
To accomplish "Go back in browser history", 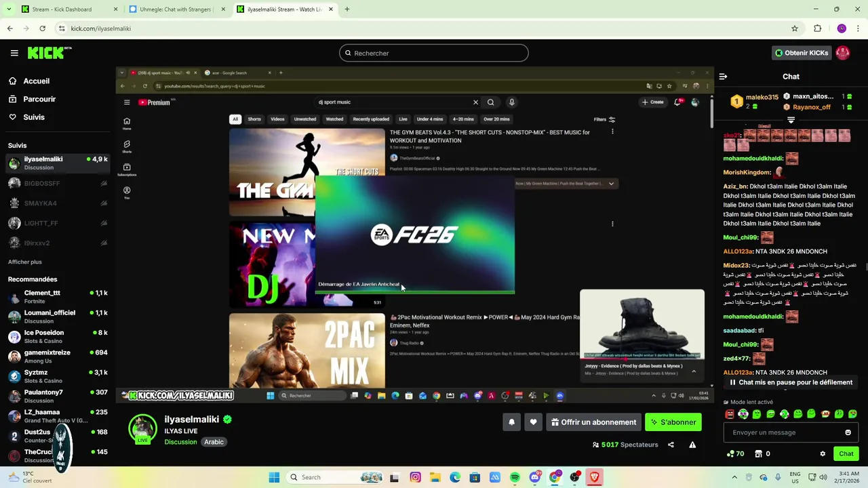I will [x=9, y=28].
